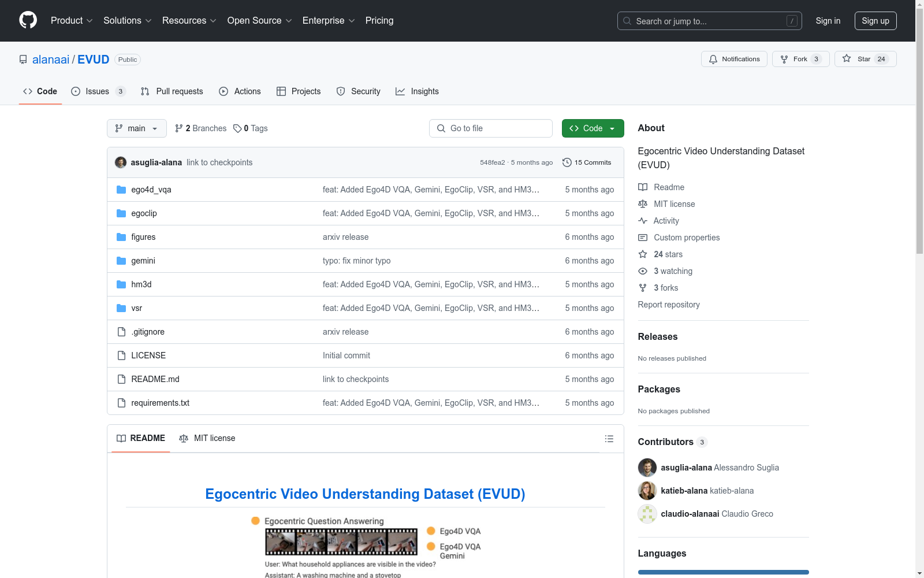Open the gemini folder
Viewport: 924px width, 578px height.
[143, 261]
